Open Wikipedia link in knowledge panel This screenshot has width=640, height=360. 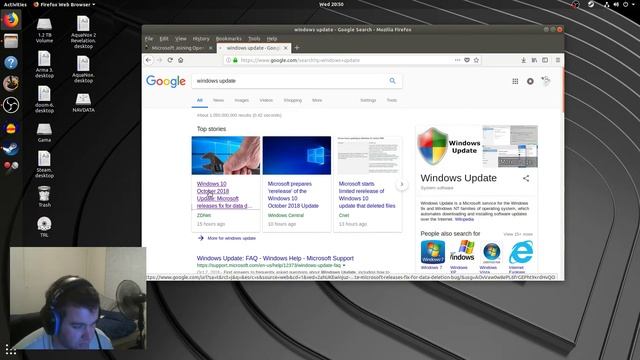(x=464, y=219)
